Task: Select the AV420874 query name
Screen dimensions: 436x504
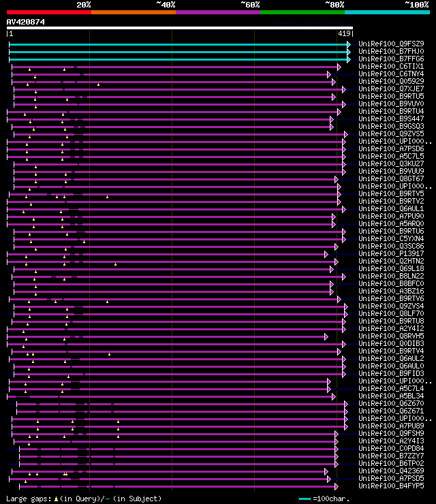Action: [26, 22]
